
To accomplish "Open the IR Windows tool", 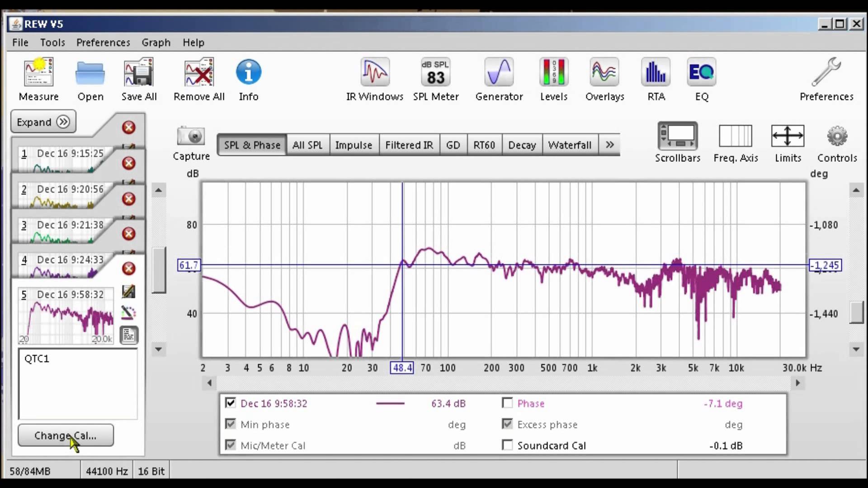I will click(374, 72).
